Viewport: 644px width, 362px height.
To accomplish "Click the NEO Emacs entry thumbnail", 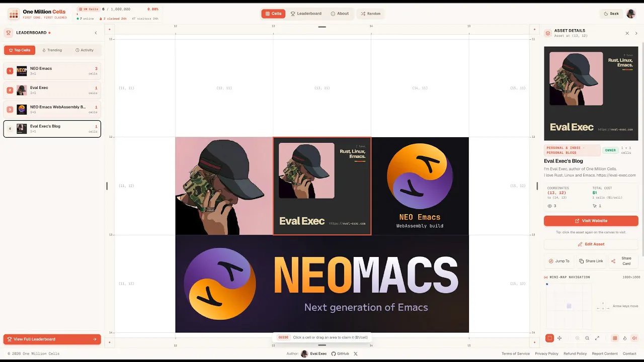I will pos(22,71).
